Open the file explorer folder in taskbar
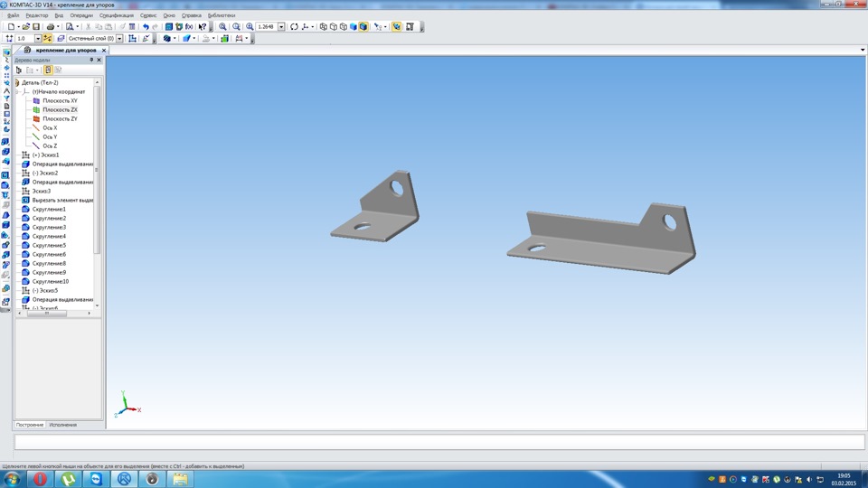The image size is (868, 488). point(180,479)
